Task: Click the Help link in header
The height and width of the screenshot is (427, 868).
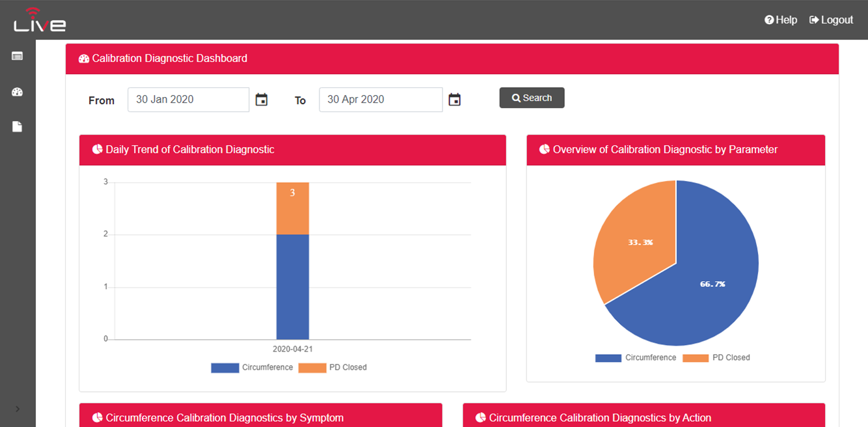Action: [x=781, y=20]
